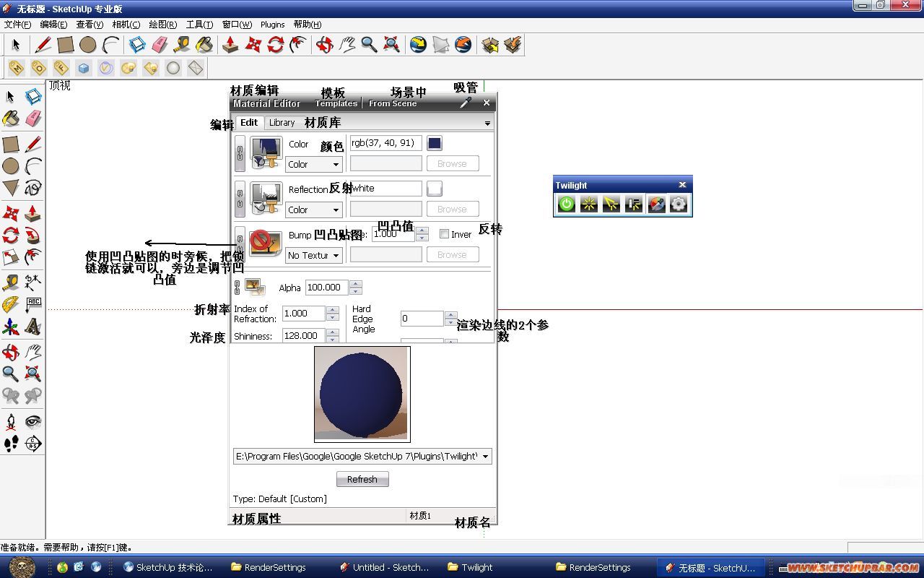Choose the Scale tool

point(11,257)
